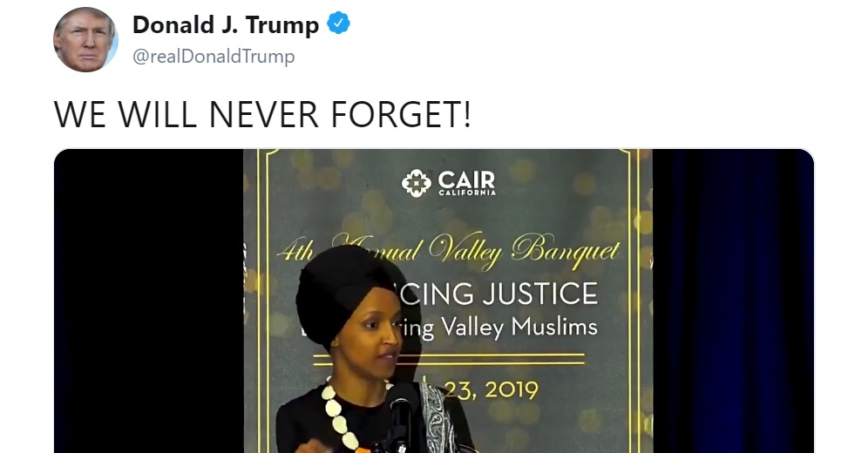868x453 pixels.
Task: Click the microphone in the video frame
Action: coord(402,414)
